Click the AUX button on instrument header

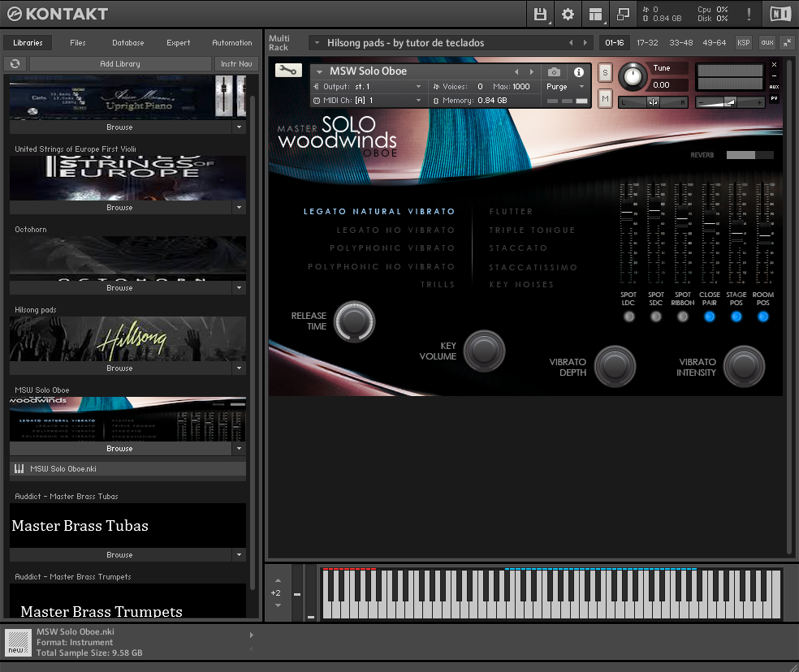point(774,87)
